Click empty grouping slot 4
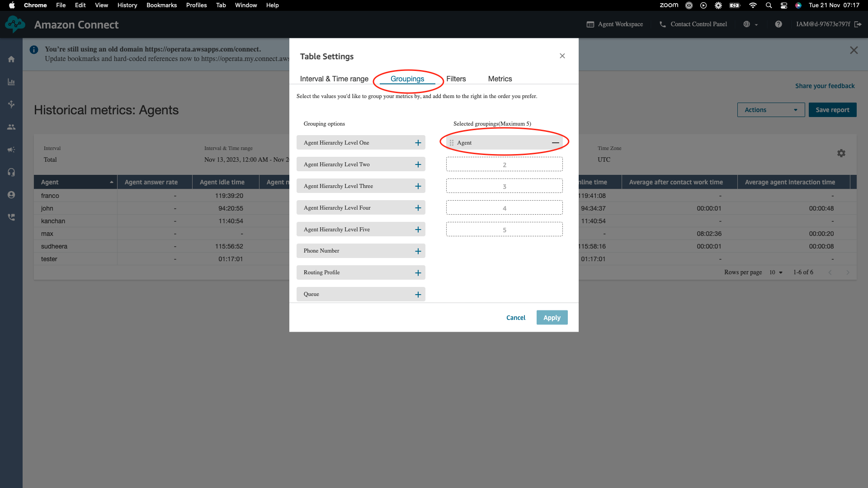Viewport: 868px width, 488px height. tap(505, 208)
